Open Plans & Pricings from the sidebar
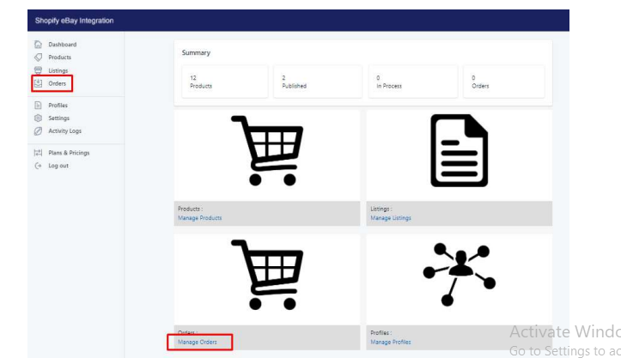621x364 pixels. coord(69,153)
